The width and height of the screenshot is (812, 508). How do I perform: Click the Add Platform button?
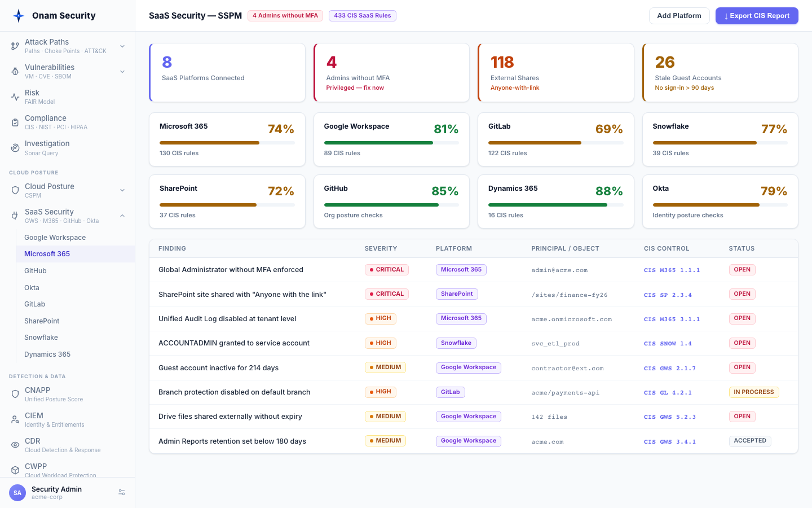click(x=679, y=16)
